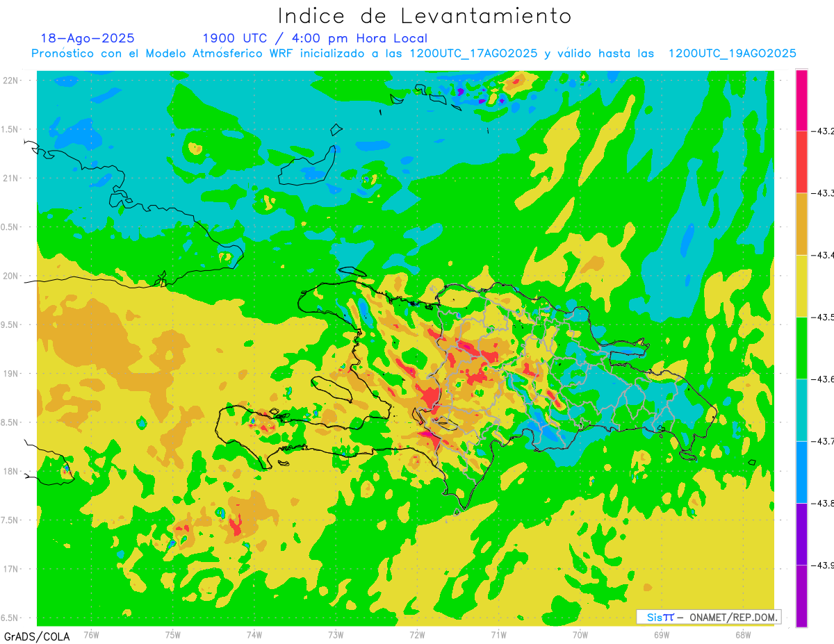The image size is (834, 644).
Task: Click the '68W' longitude label
Action: [743, 634]
